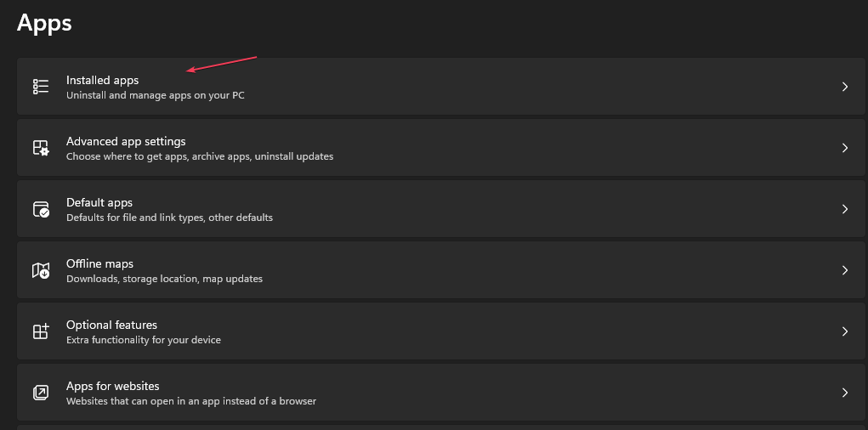Open the Apps for websites chevron arrow

click(845, 393)
